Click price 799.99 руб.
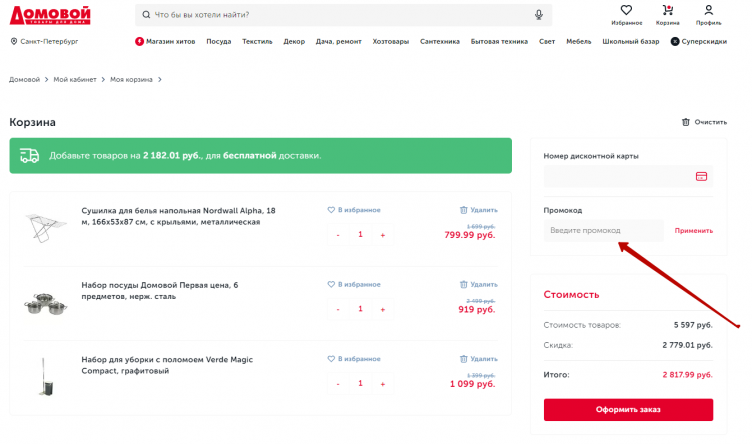Image resolution: width=752 pixels, height=444 pixels. click(x=470, y=235)
